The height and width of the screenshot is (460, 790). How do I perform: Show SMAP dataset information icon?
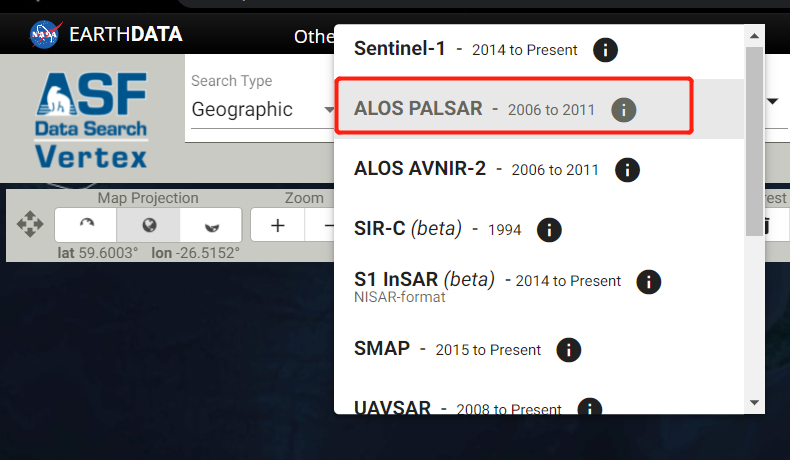coord(569,349)
